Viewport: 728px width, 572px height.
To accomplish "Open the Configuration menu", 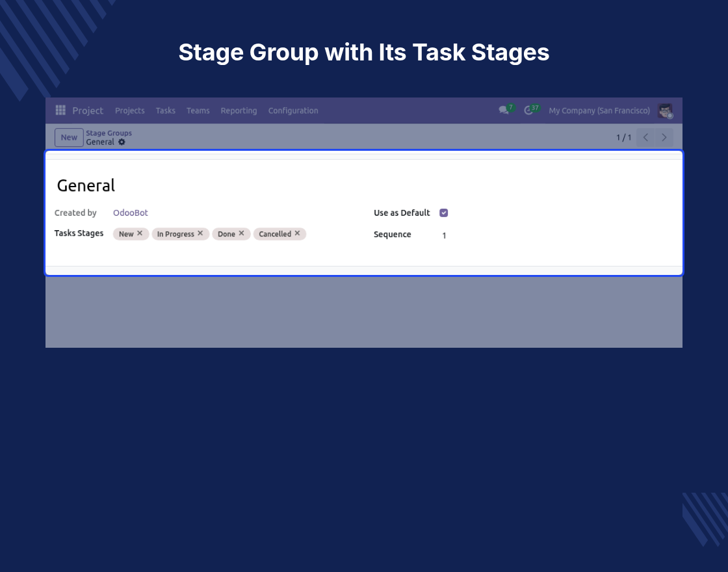I will pos(293,110).
